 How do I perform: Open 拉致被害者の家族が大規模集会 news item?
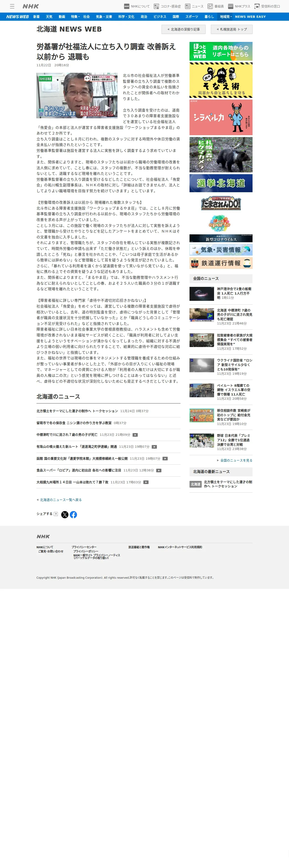221,342
